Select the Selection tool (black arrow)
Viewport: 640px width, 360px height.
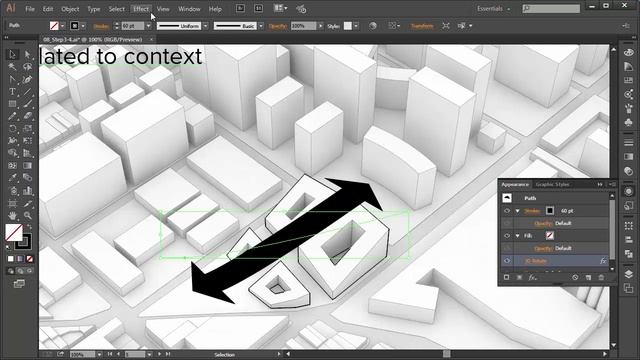[x=12, y=54]
